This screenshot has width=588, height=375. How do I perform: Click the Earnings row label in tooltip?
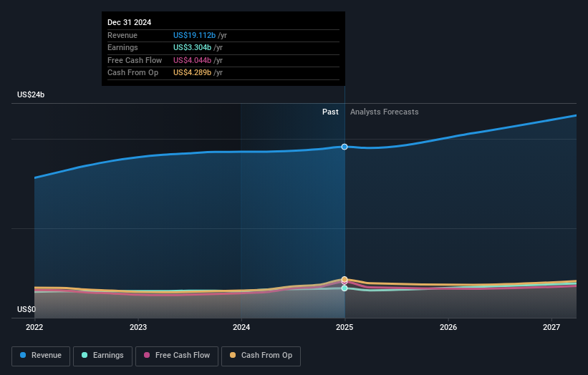click(x=122, y=47)
